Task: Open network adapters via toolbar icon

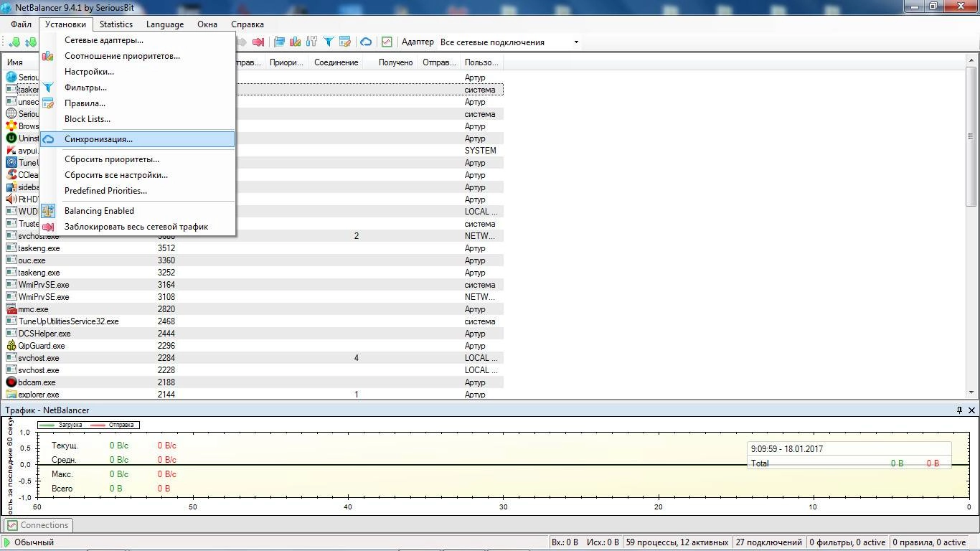Action: [280, 42]
